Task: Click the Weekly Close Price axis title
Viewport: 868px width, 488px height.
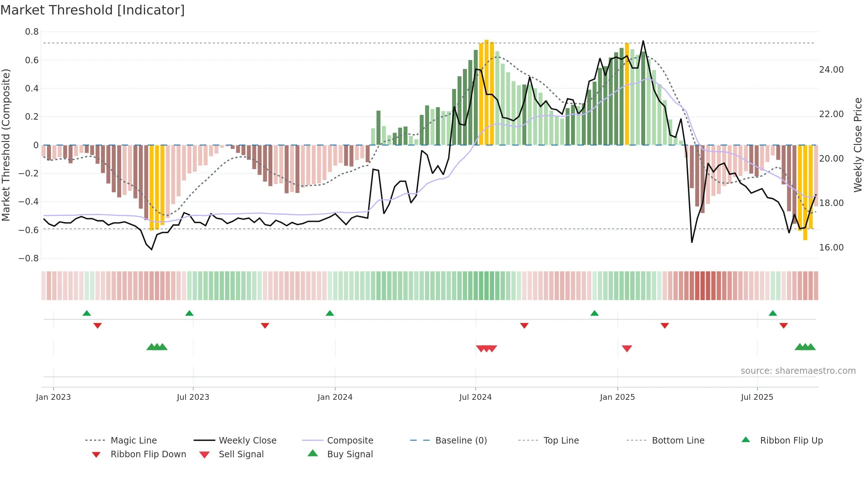Action: (x=858, y=145)
